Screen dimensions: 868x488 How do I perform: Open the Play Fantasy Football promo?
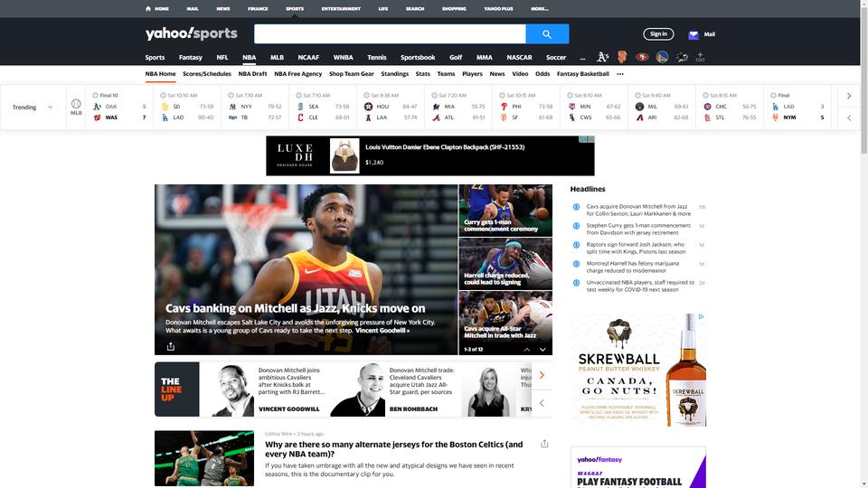tap(638, 467)
